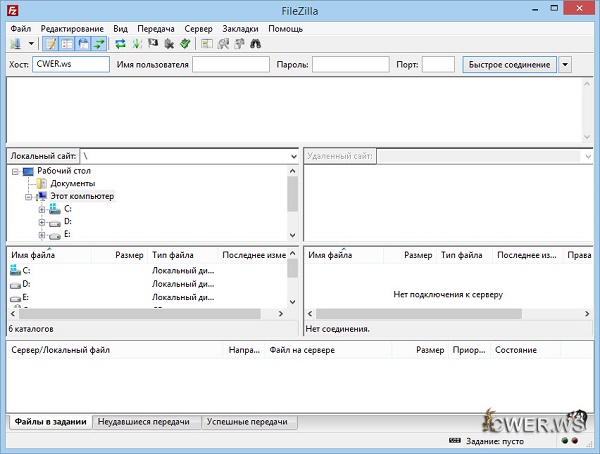The image size is (600, 454).
Task: Click the process transfer queue icon
Action: coord(137,44)
